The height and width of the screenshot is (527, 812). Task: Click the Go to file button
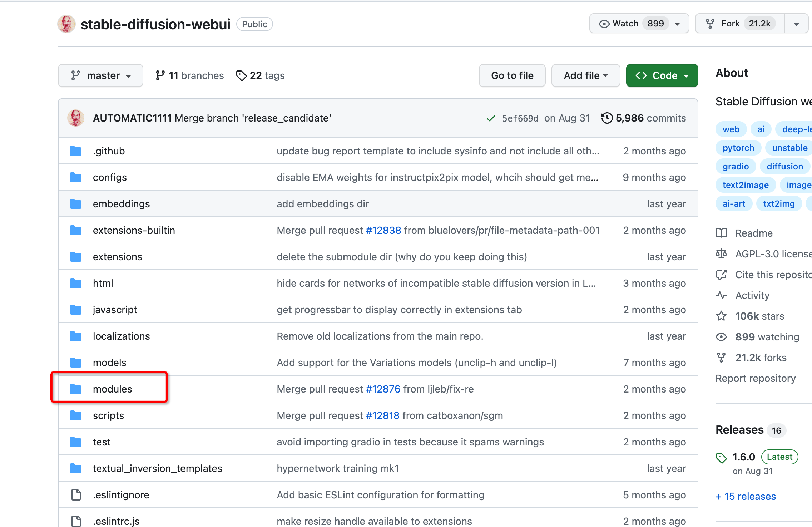(512, 75)
